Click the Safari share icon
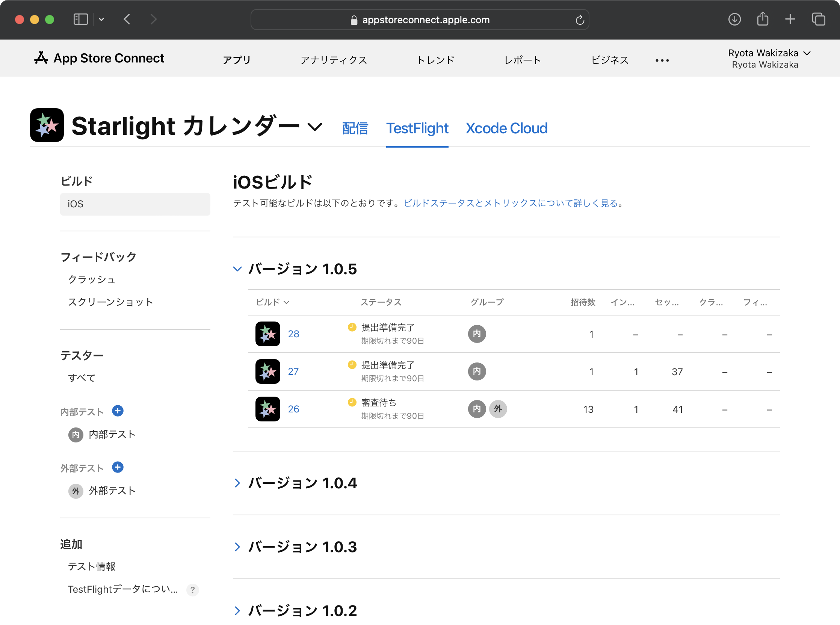The width and height of the screenshot is (840, 625). tap(763, 19)
